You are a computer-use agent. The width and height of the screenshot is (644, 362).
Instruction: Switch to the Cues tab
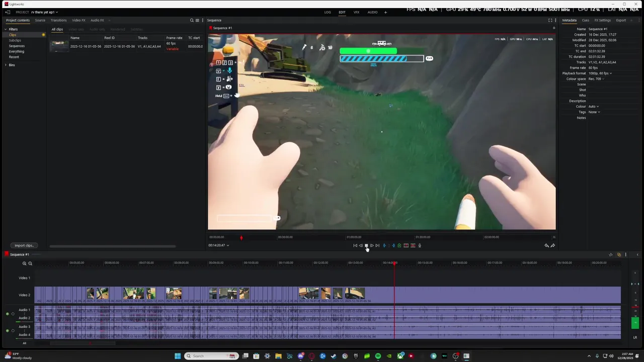(x=586, y=20)
